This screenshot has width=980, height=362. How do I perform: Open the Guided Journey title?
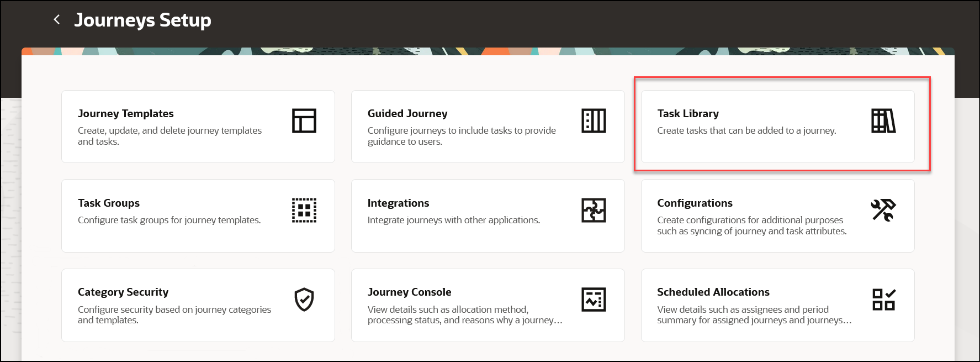pyautogui.click(x=407, y=113)
